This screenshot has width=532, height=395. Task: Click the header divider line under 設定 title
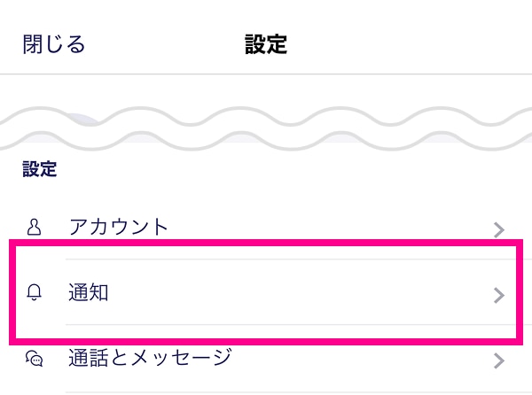click(266, 74)
